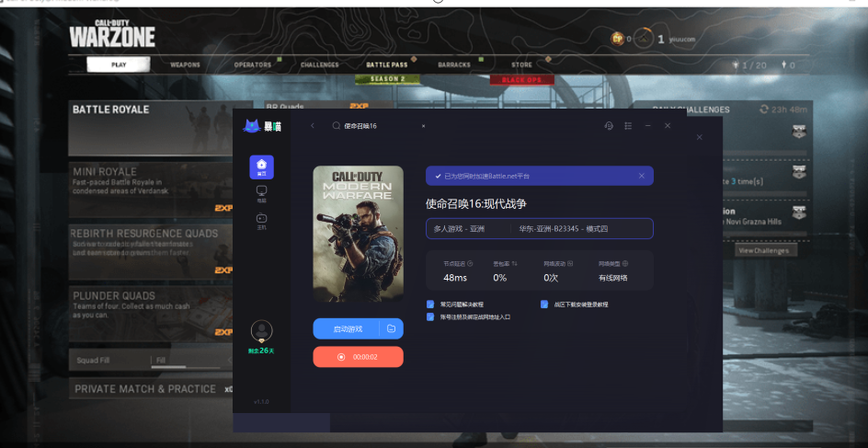Stop acceleration with the red timer button
Image resolution: width=868 pixels, height=448 pixels.
[359, 357]
